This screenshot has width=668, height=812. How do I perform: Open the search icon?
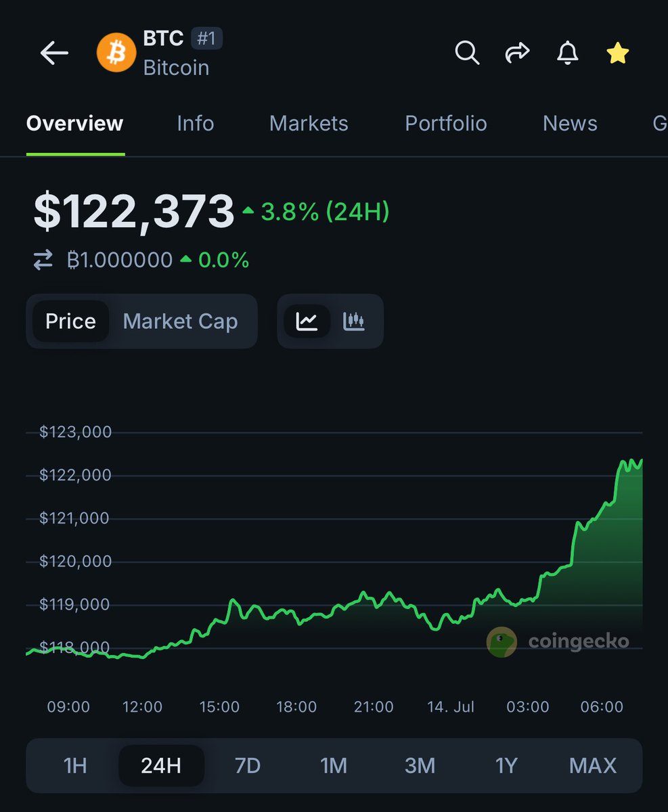tap(467, 53)
